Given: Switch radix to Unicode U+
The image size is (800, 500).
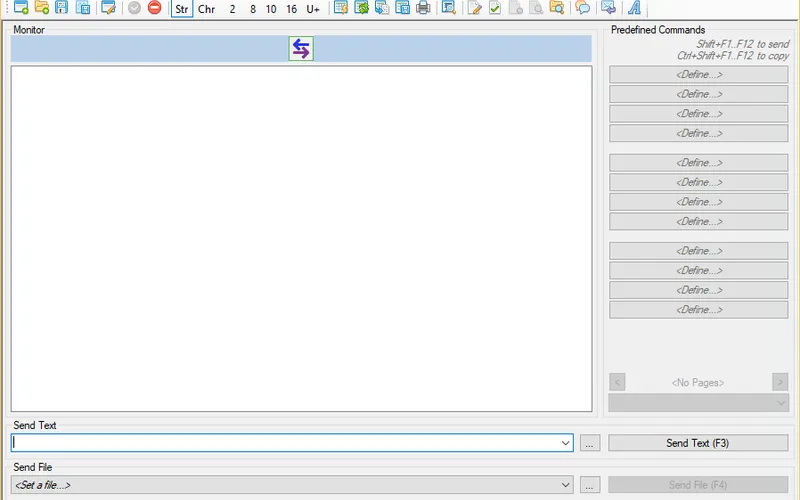Looking at the screenshot, I should click(313, 9).
